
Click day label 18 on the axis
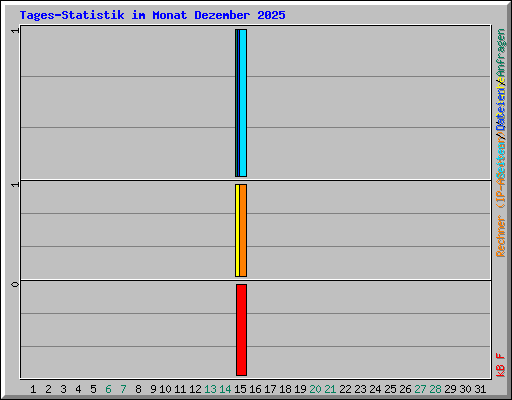(x=285, y=389)
